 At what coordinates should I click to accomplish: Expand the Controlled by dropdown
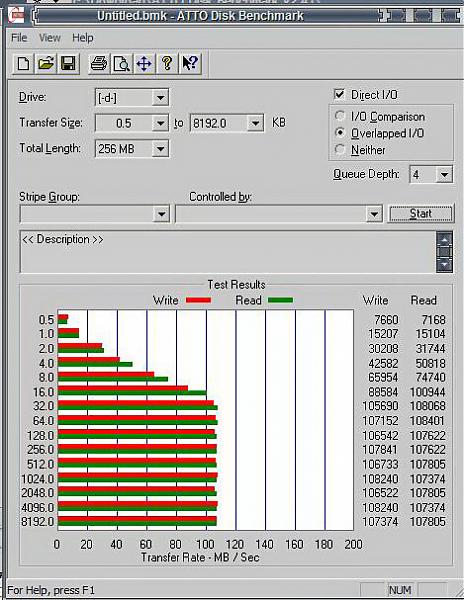(374, 214)
